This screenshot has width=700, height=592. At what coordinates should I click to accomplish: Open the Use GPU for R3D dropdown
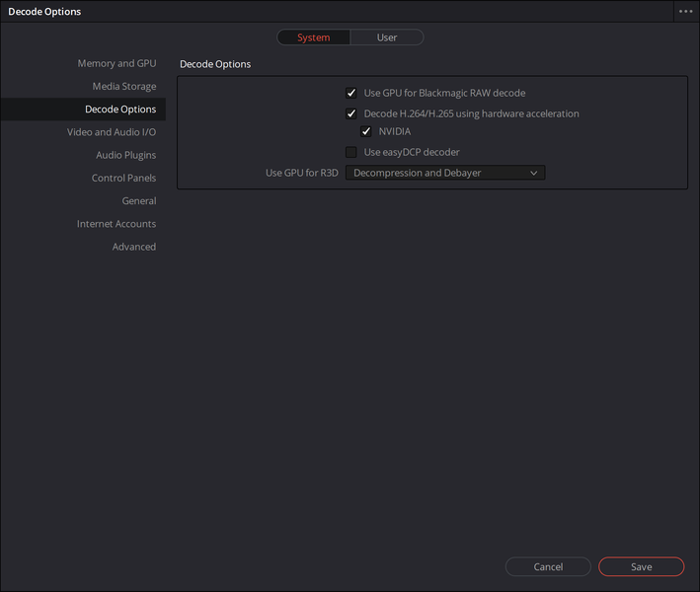(x=444, y=173)
